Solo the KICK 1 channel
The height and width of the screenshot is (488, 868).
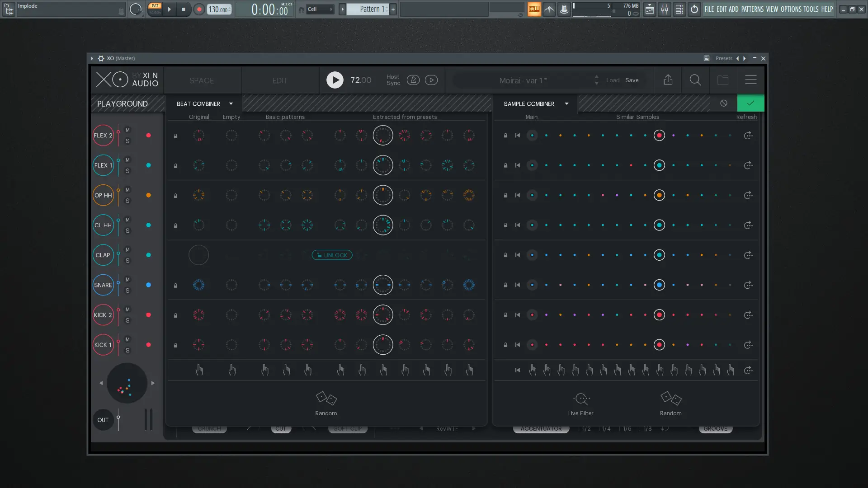[x=127, y=351]
